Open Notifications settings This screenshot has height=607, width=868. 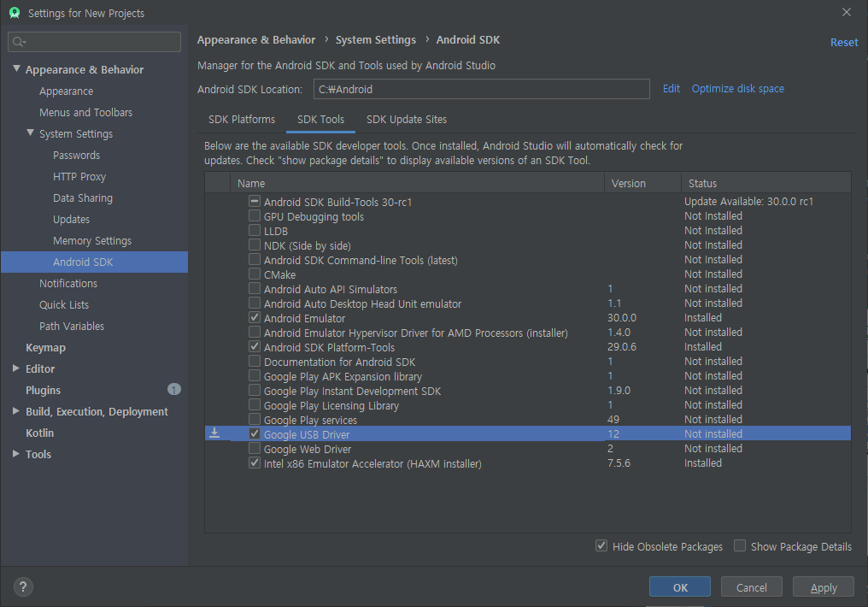pyautogui.click(x=68, y=284)
